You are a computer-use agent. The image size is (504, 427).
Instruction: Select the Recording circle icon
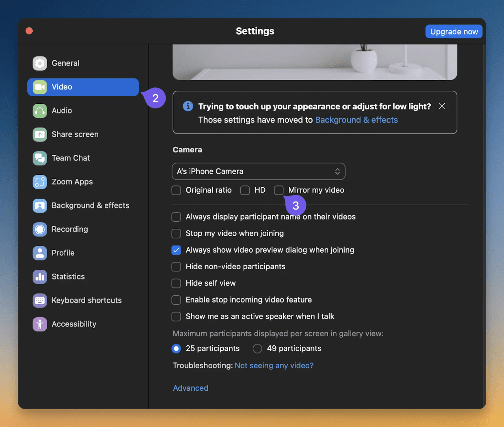[x=40, y=229]
